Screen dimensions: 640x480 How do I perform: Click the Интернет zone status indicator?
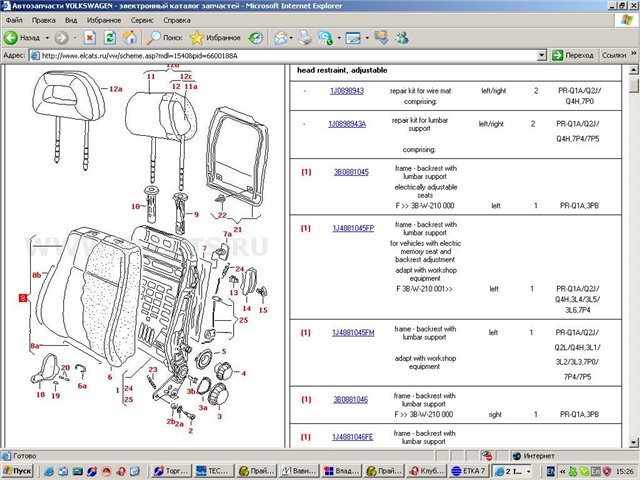[533, 456]
